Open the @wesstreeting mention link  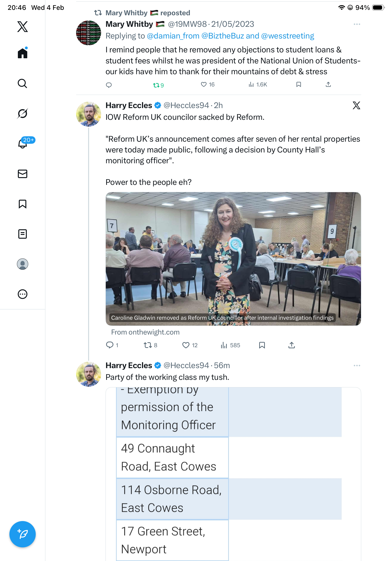pos(287,36)
